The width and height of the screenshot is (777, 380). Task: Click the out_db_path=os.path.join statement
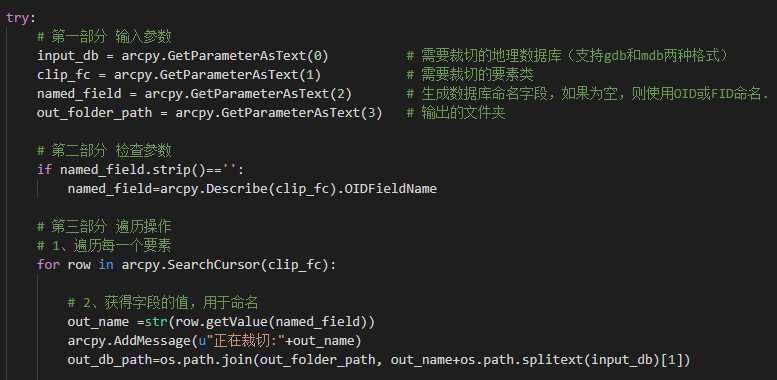click(x=379, y=360)
